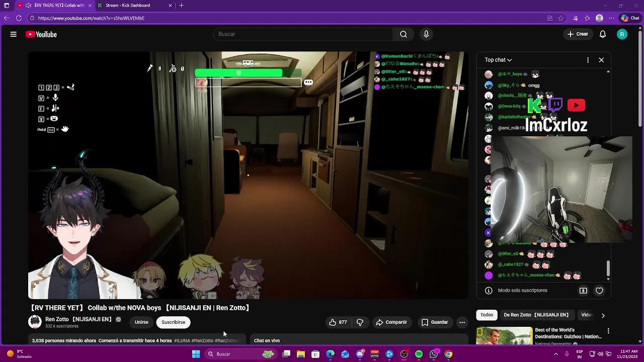Click the YouTube search magnifier button
The height and width of the screenshot is (362, 644).
404,34
